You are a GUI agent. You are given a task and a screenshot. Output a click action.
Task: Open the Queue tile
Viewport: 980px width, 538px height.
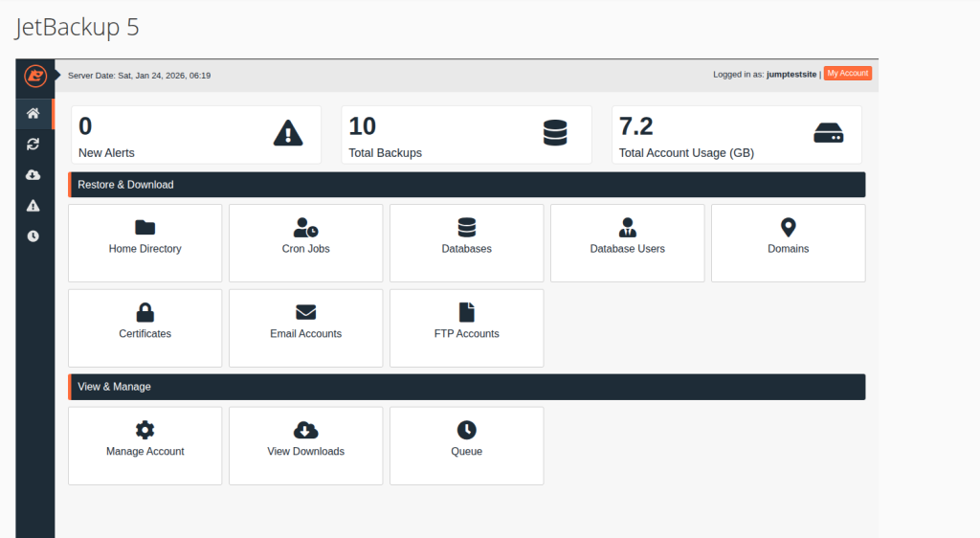(x=467, y=446)
